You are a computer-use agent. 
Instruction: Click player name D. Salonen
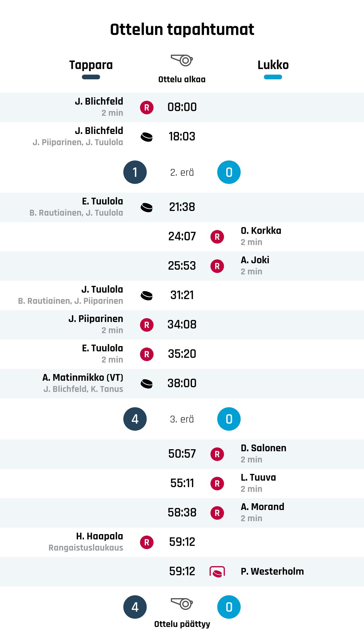tap(263, 448)
